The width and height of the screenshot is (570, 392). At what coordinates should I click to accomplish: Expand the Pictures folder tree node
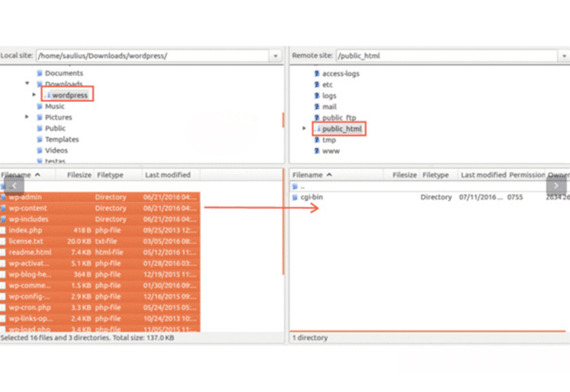27,117
